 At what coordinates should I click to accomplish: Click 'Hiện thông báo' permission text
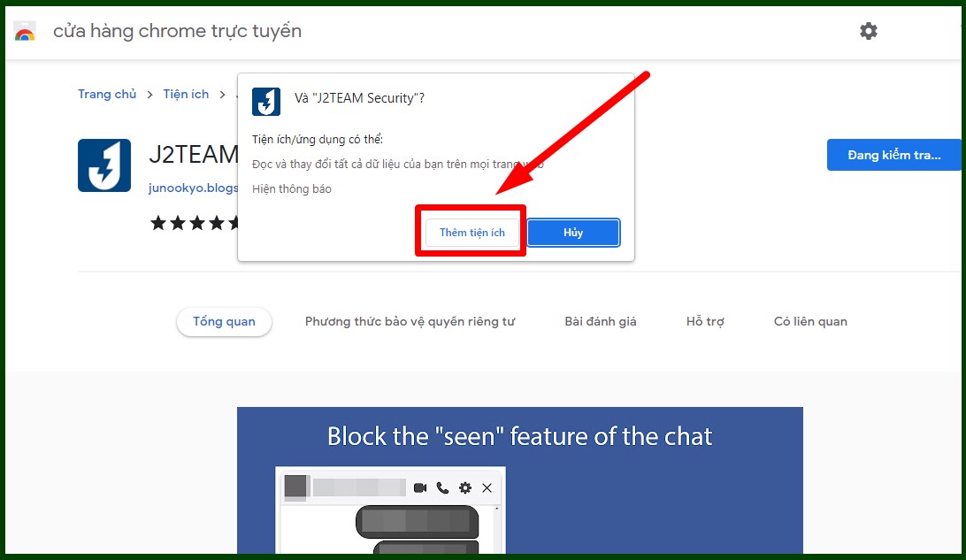click(291, 189)
